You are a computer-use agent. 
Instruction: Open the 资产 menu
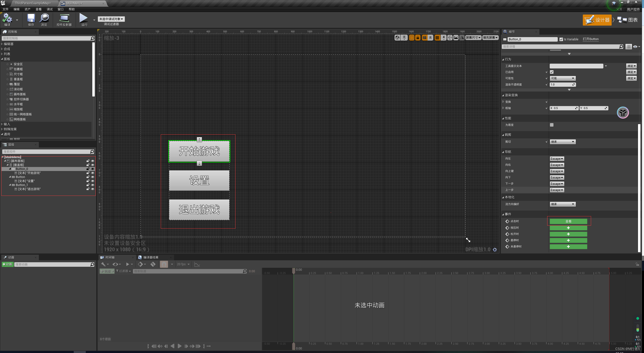[27, 9]
